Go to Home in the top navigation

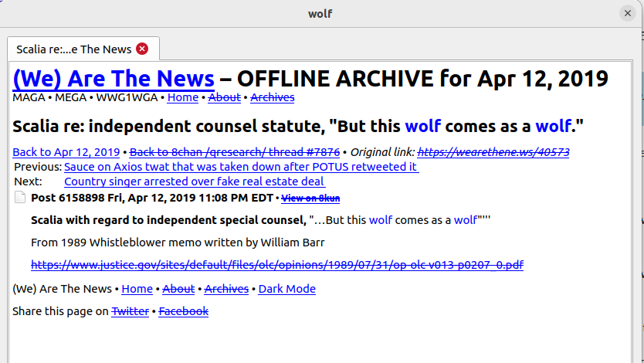[x=183, y=97]
